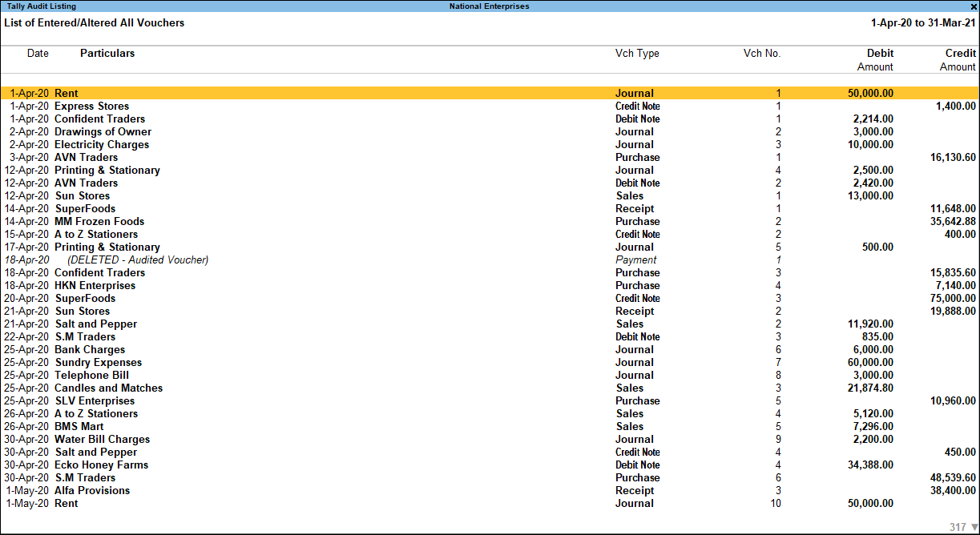The image size is (980, 535).
Task: Select the highlighted Rent journal row
Action: tap(490, 93)
